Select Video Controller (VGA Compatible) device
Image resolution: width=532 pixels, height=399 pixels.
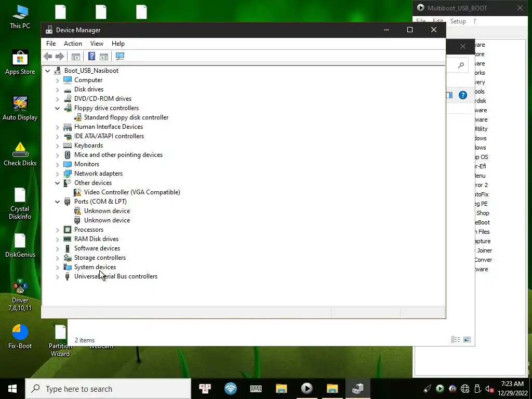point(132,192)
